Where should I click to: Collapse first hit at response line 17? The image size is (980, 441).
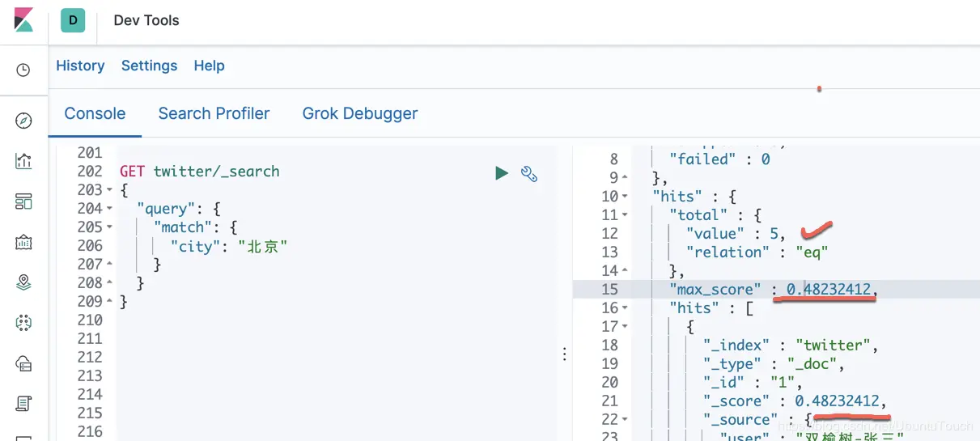(625, 327)
